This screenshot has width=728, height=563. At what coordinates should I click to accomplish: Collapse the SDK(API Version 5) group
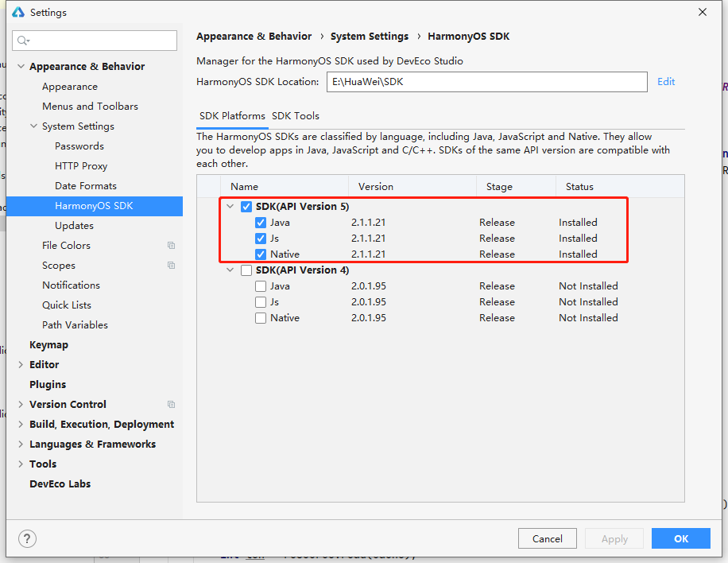(x=230, y=206)
